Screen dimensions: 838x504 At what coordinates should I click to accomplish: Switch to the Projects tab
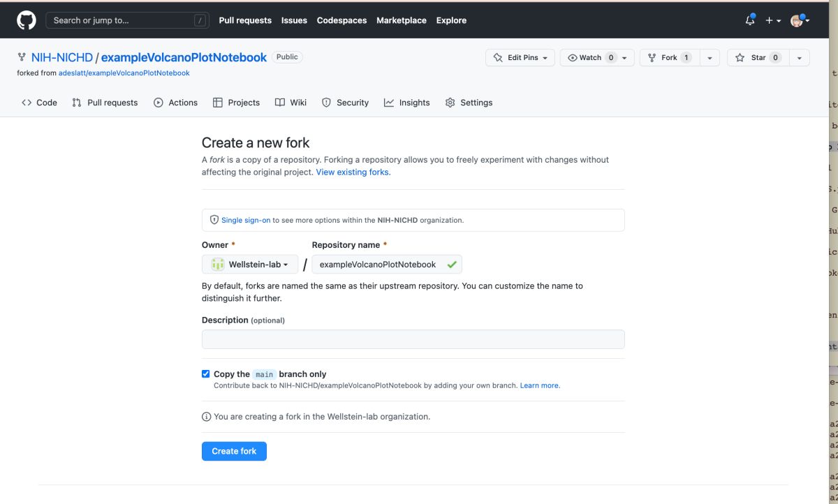coord(236,103)
